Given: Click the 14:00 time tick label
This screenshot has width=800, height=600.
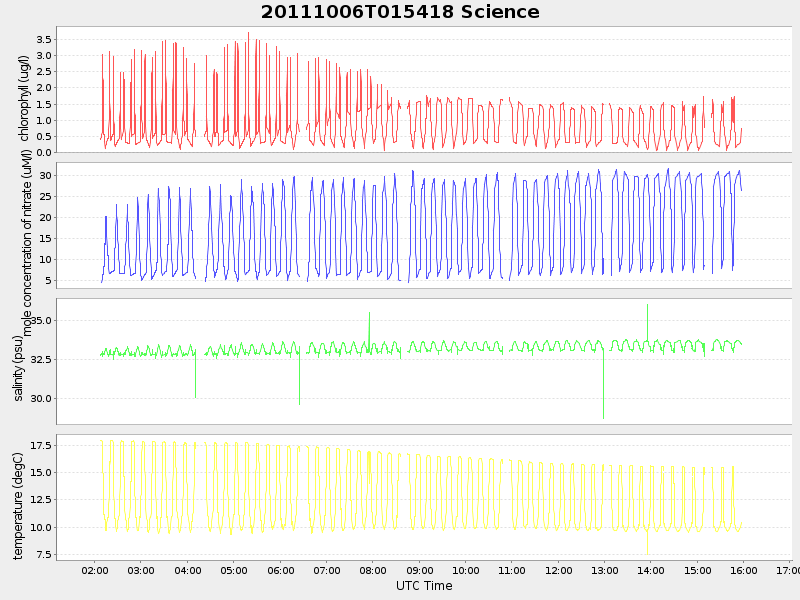Looking at the screenshot, I should pos(651,570).
